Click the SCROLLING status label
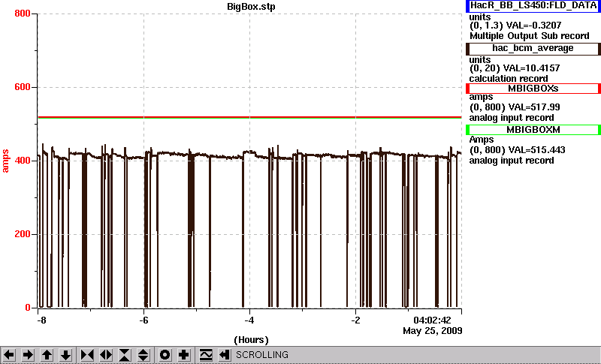This screenshot has width=601, height=364. click(262, 355)
